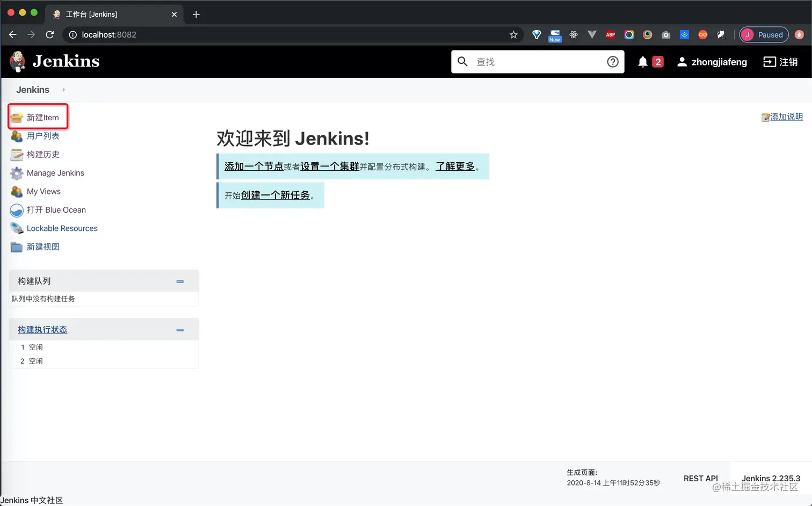The height and width of the screenshot is (506, 812).
Task: Click the red notification count badge
Action: (x=658, y=62)
